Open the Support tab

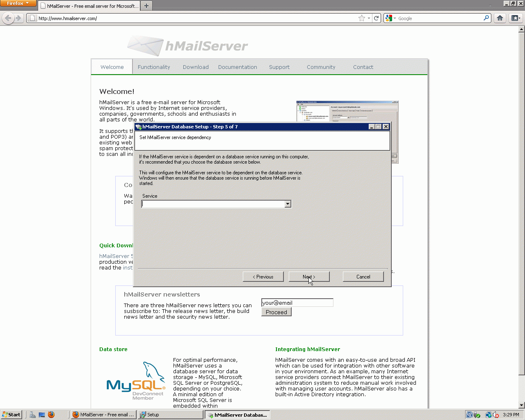click(x=279, y=67)
